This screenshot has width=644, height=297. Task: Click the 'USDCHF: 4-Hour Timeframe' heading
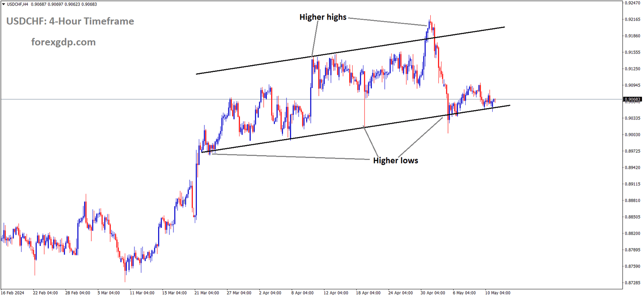(x=70, y=21)
